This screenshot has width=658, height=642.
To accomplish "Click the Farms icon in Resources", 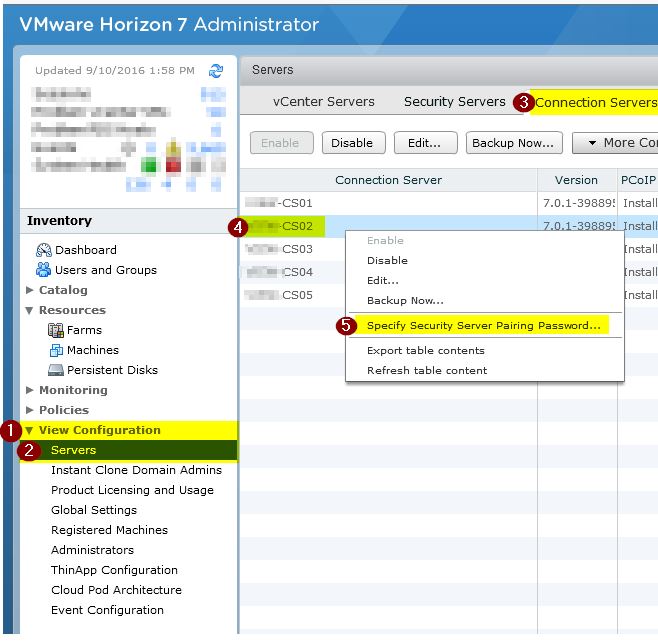I will point(56,330).
